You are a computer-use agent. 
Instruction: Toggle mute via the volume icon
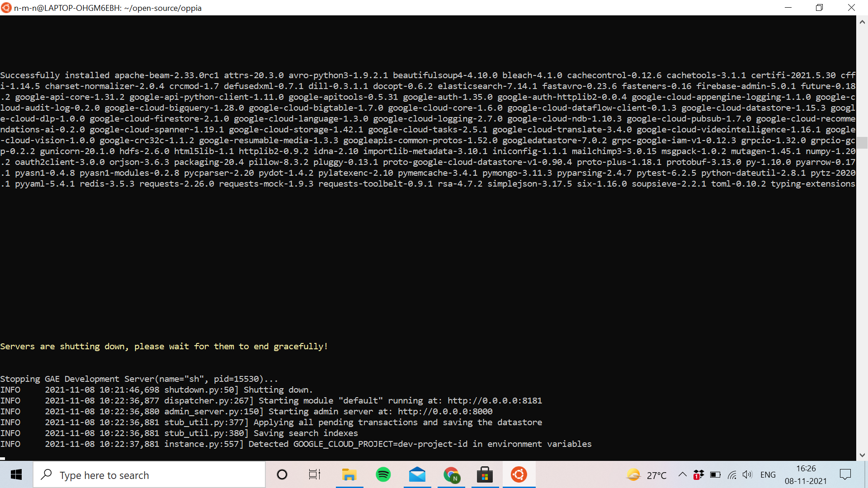(747, 474)
